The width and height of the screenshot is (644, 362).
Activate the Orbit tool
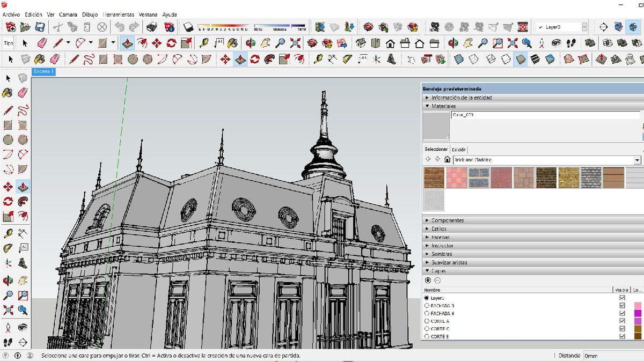pyautogui.click(x=8, y=279)
